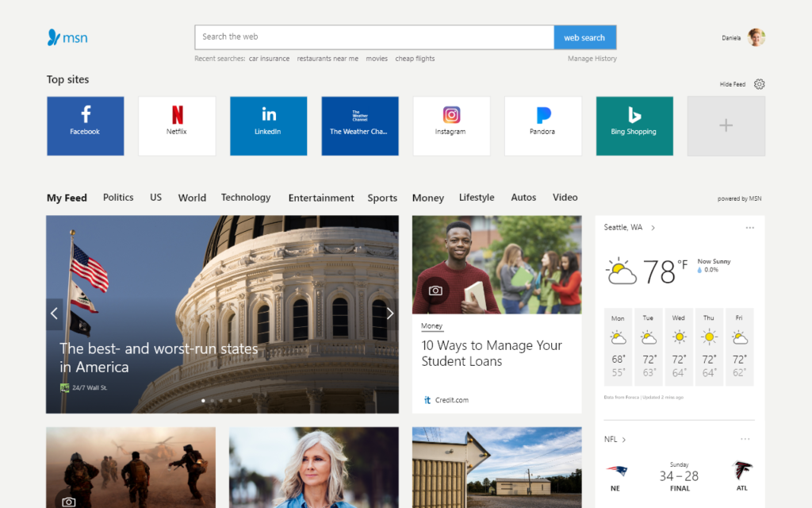This screenshot has height=508, width=812.
Task: Click the Daniela user name
Action: pos(730,38)
